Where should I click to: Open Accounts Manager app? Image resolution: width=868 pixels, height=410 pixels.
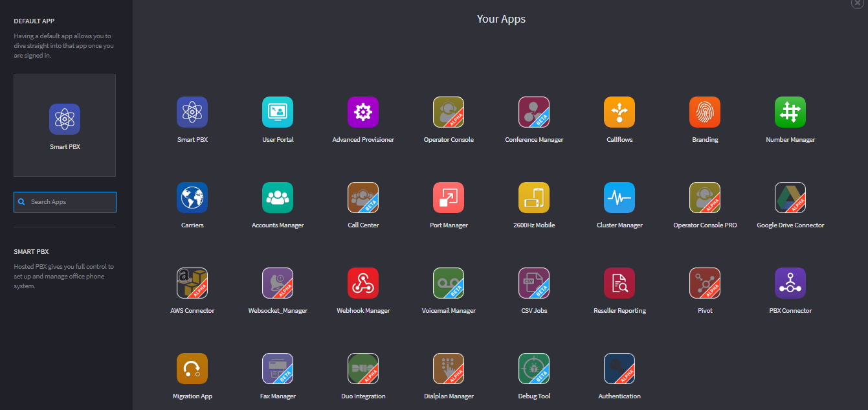click(278, 198)
